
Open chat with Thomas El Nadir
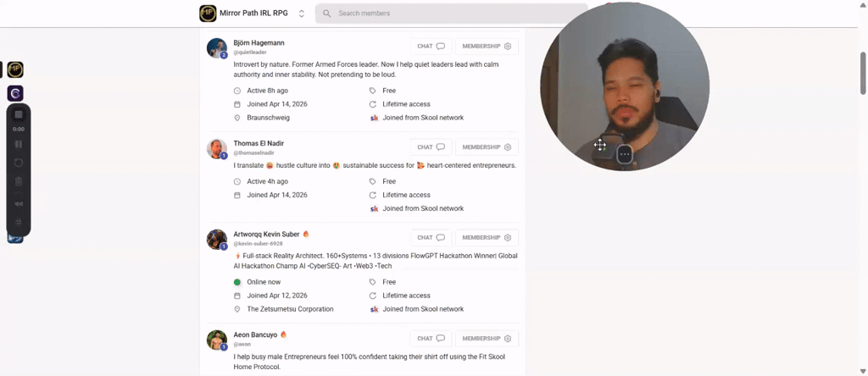(x=431, y=147)
